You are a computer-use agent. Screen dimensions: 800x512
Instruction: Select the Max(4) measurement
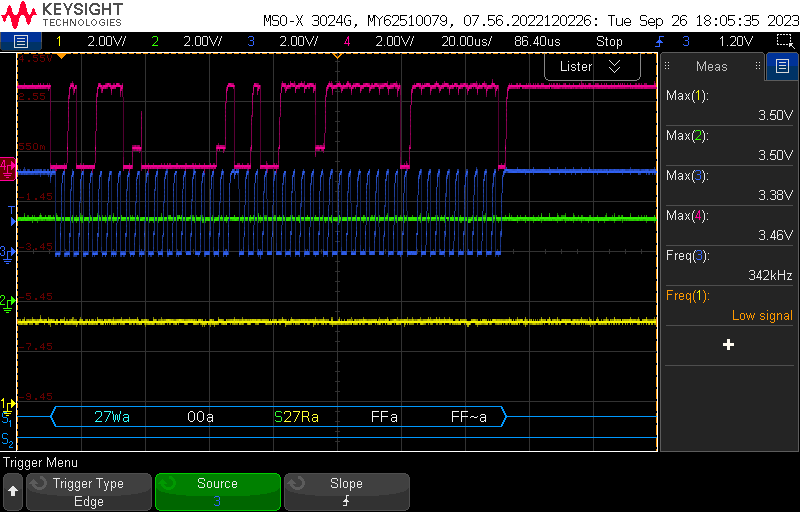(729, 225)
